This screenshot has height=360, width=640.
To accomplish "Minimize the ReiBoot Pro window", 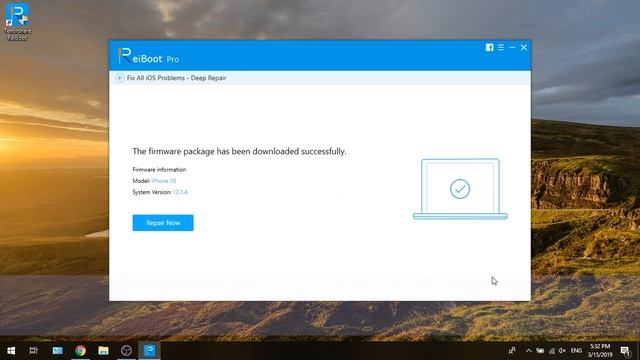I will (x=512, y=47).
